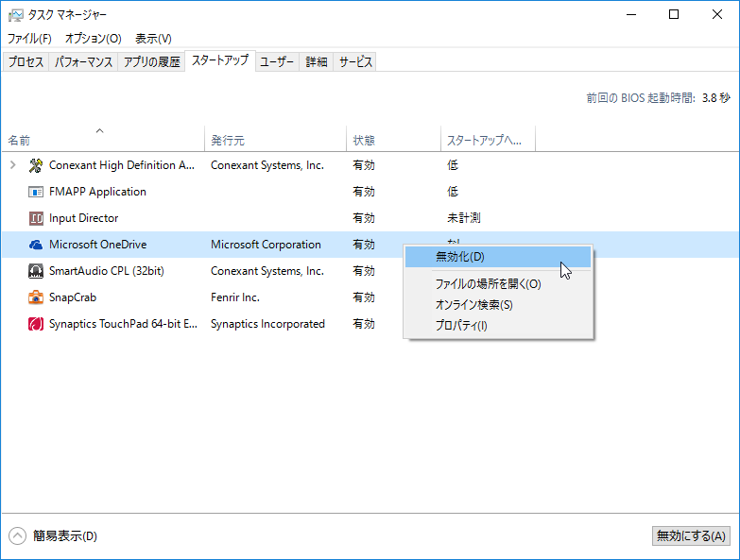Image resolution: width=740 pixels, height=560 pixels.
Task: Open the 表示(V) menu
Action: click(x=153, y=39)
